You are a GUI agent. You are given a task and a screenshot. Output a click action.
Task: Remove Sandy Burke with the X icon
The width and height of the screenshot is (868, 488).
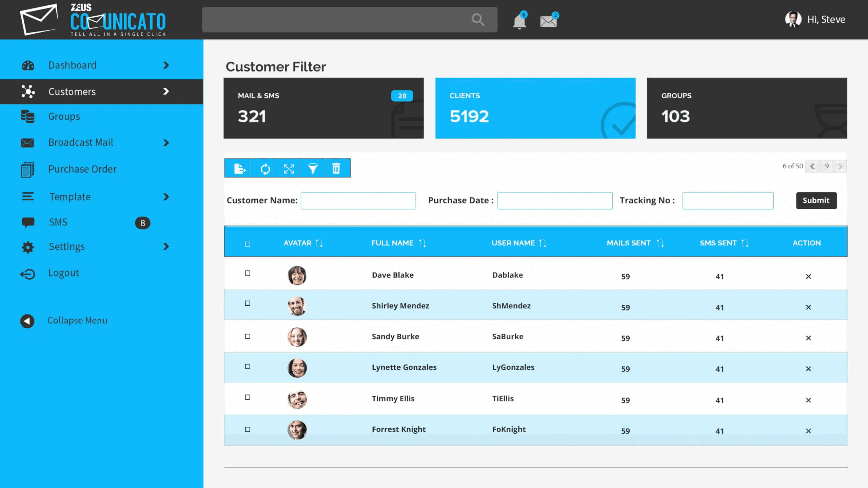[x=808, y=338]
